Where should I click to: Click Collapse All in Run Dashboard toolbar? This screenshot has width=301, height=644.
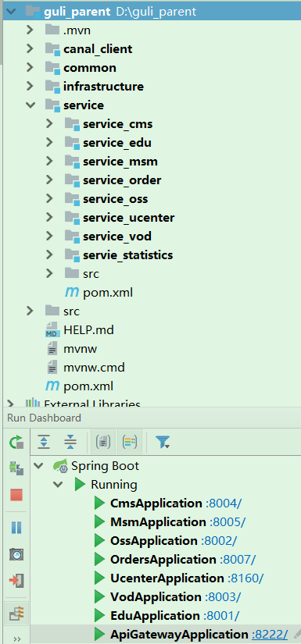point(70,442)
